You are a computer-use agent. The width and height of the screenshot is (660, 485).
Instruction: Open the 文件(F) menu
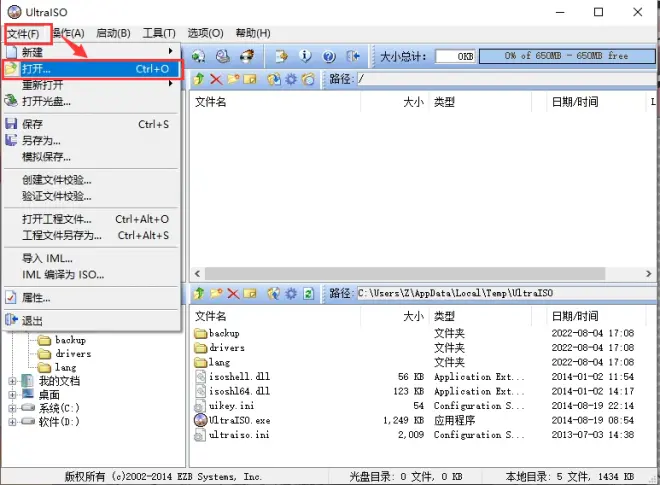(x=23, y=34)
